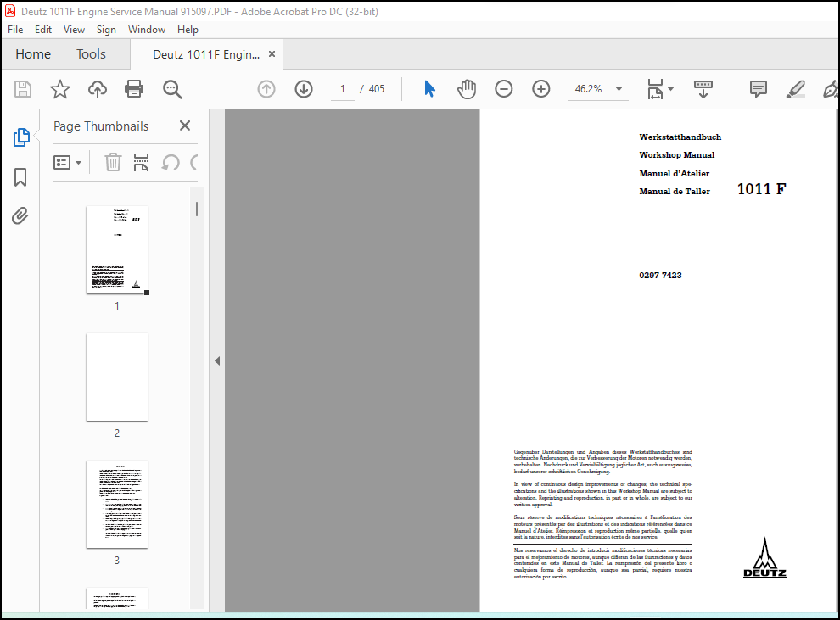
Task: Activate the Hand pan tool
Action: click(x=467, y=89)
